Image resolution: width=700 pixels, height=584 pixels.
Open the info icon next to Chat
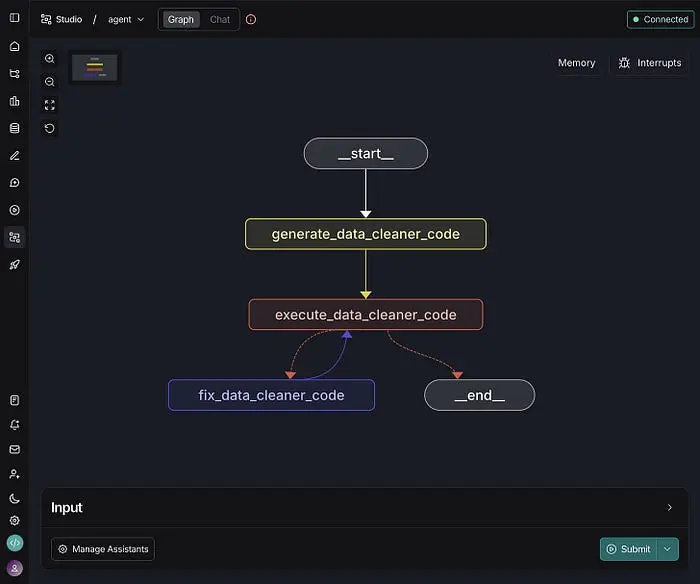(251, 19)
